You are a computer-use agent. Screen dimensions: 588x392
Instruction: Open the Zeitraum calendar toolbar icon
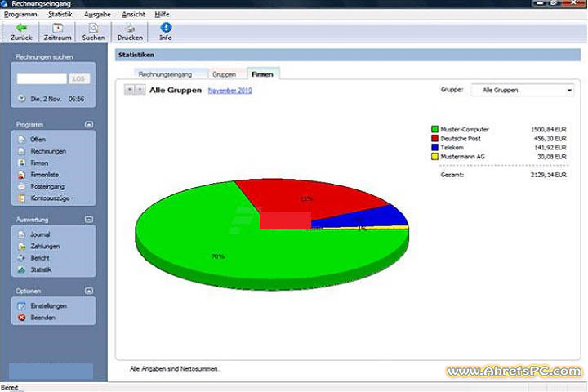pos(57,28)
